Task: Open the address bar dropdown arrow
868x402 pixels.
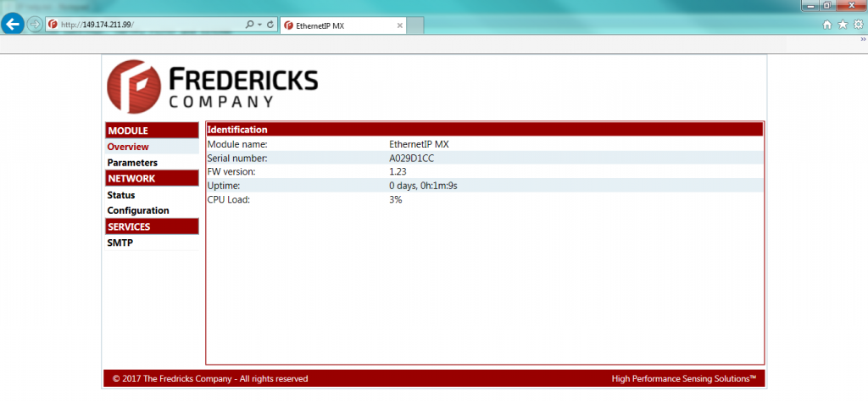Action: click(259, 25)
